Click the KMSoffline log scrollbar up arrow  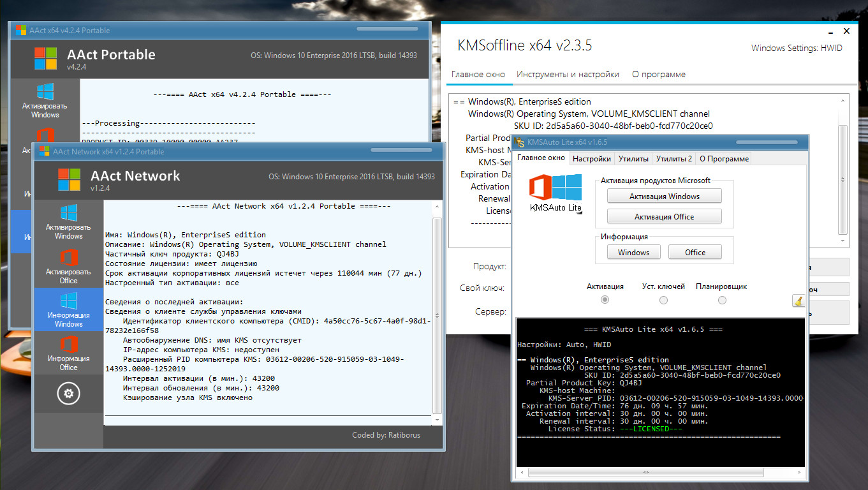[x=843, y=100]
